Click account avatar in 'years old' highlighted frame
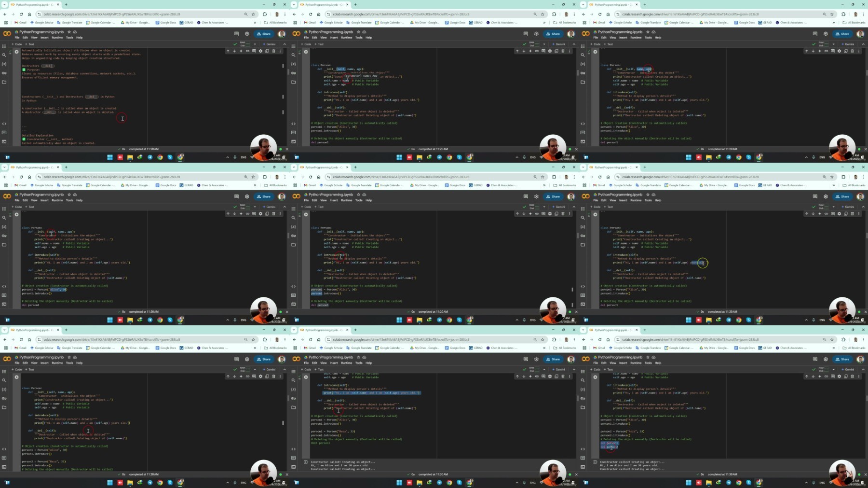 pos(860,196)
